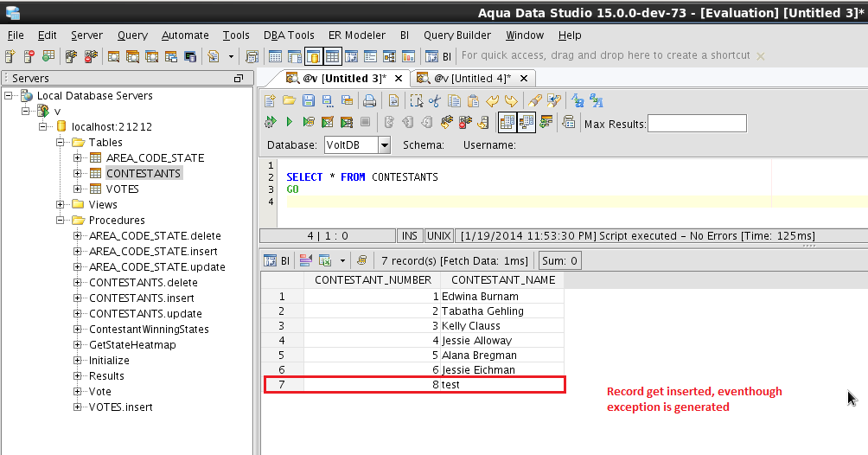Image resolution: width=868 pixels, height=455 pixels.
Task: Click the execute-to-grid icon with pencil
Action: 327,122
